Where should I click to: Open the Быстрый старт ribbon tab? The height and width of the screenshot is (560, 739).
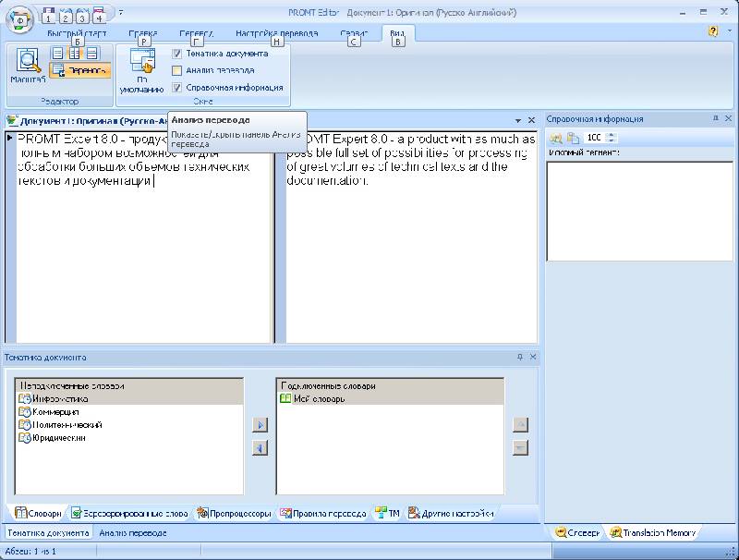click(x=77, y=33)
